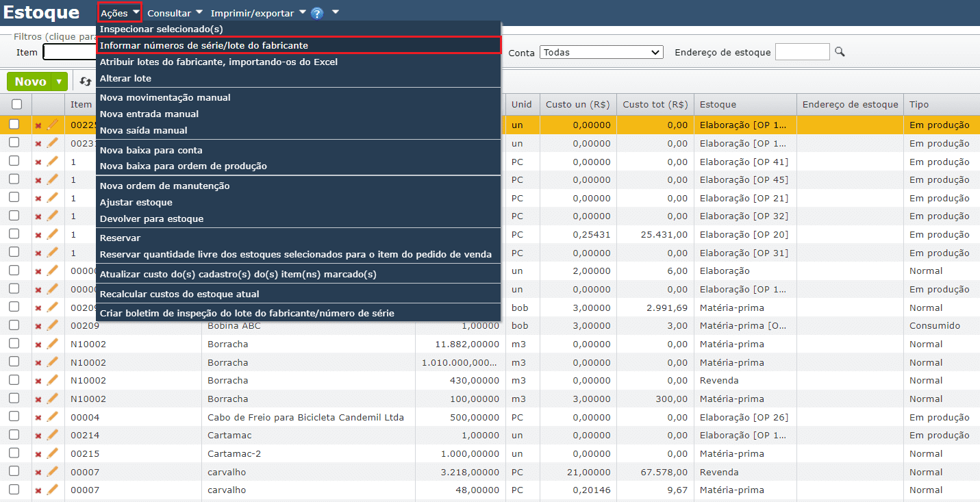Click the pencil icon for Bobina ABC row

click(53, 326)
